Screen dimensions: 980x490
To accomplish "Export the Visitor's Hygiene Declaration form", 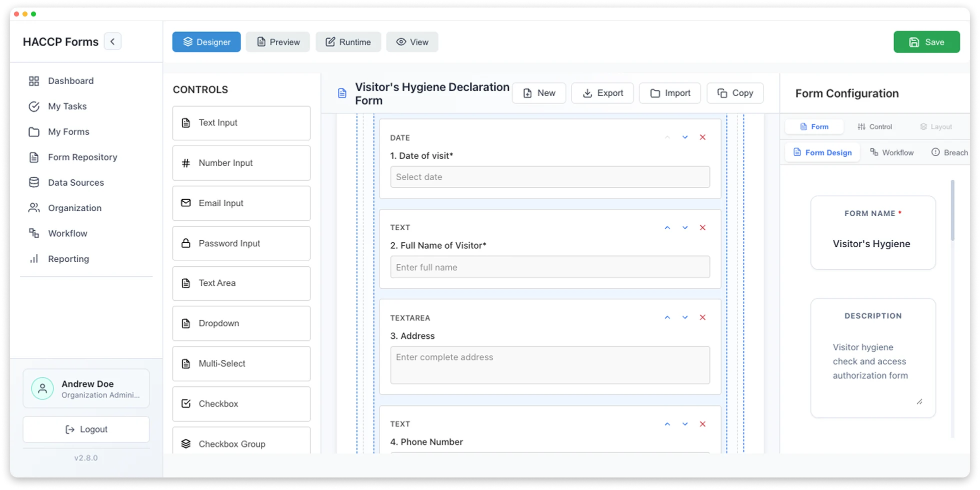I will pyautogui.click(x=602, y=93).
